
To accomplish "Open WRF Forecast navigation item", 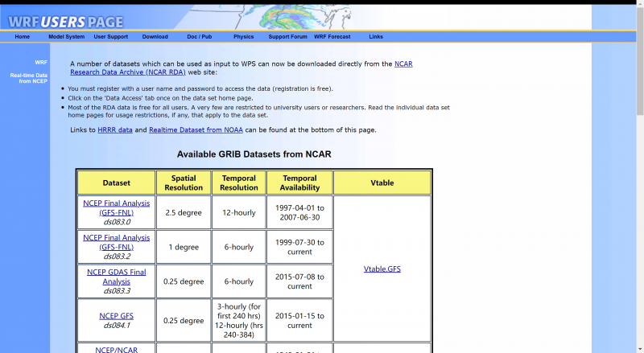I will tap(332, 37).
